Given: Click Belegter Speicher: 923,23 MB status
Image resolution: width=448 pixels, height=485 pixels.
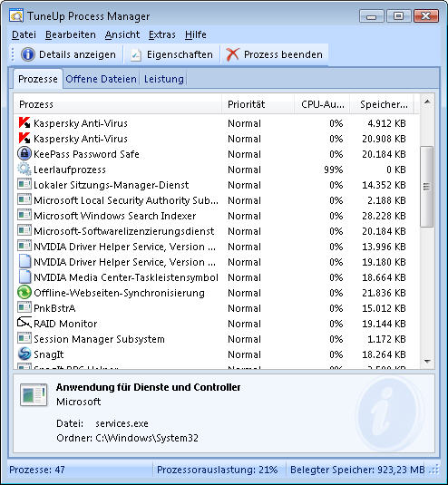Looking at the screenshot, I should [x=357, y=470].
